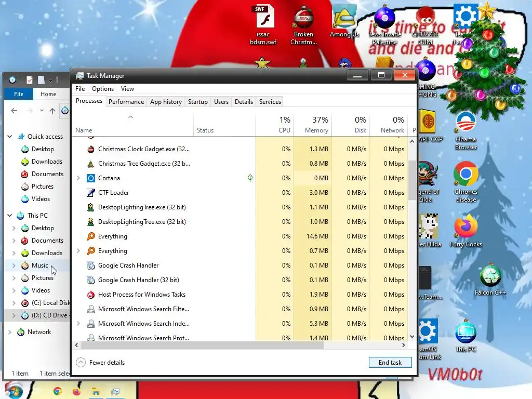Viewport: 532px width, 399px height.
Task: Click Cortana leaf suspended status icon
Action: pyautogui.click(x=250, y=178)
